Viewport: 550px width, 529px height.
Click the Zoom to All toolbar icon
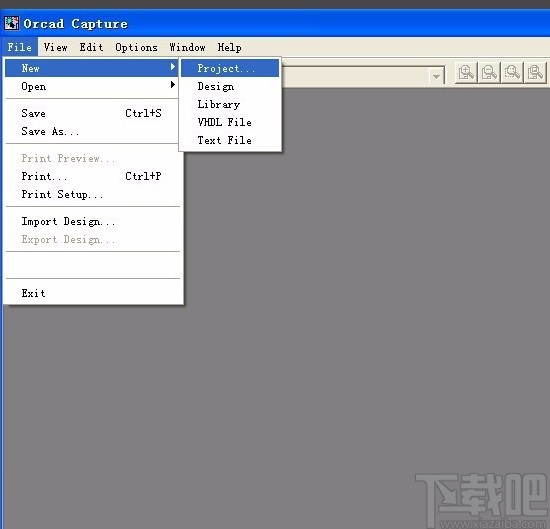[535, 73]
